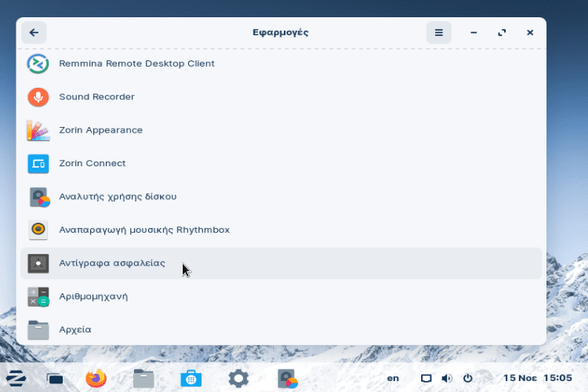Select the Αντίγραφα ασφαλείας label
This screenshot has width=588, height=392.
point(112,263)
